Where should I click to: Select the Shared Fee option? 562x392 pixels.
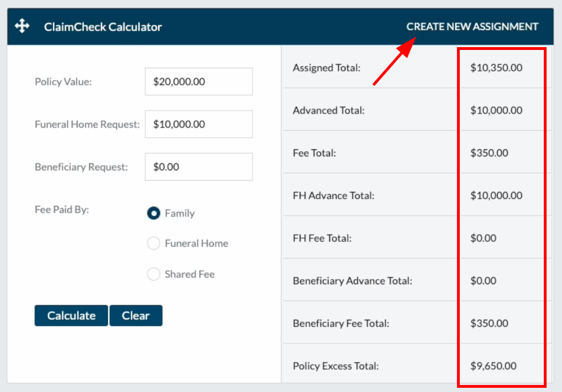point(154,274)
